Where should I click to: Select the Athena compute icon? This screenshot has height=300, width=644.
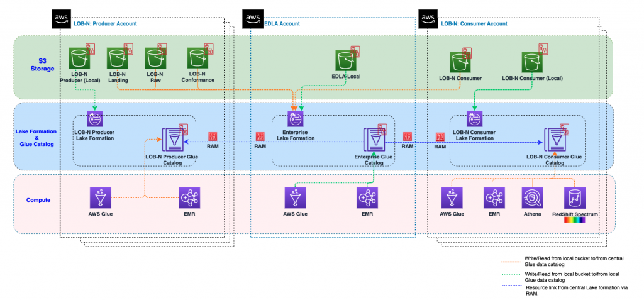[x=533, y=197]
